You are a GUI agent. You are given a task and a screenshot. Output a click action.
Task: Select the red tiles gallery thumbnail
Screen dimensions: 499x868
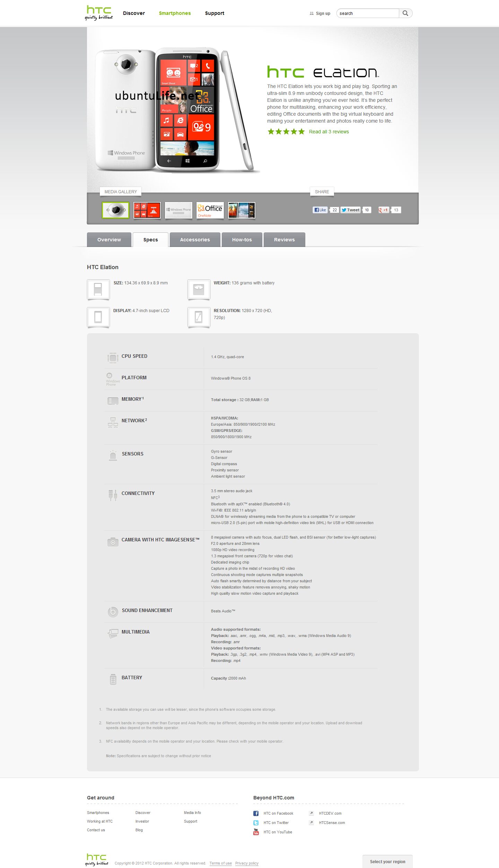pyautogui.click(x=147, y=210)
